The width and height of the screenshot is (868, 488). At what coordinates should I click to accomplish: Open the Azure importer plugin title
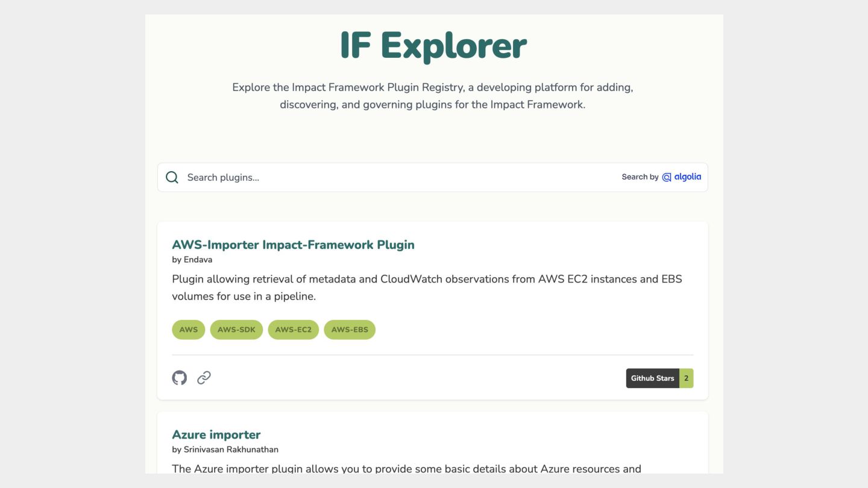216,434
